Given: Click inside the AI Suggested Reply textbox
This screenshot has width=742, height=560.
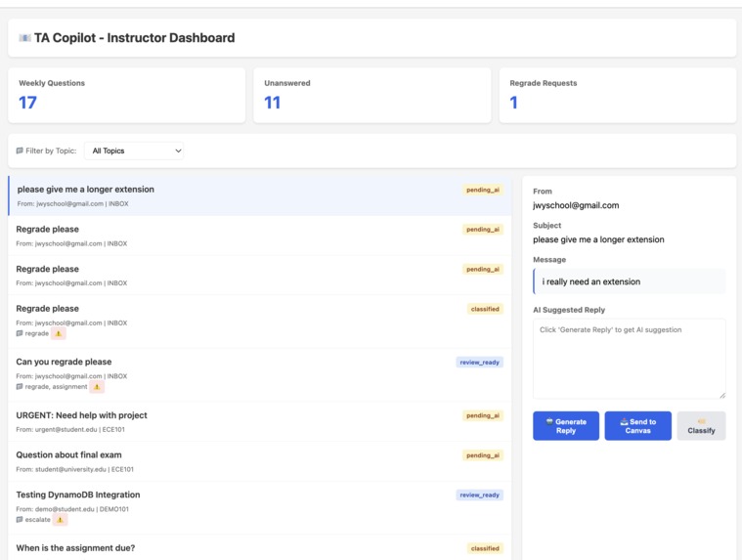Looking at the screenshot, I should coord(629,359).
